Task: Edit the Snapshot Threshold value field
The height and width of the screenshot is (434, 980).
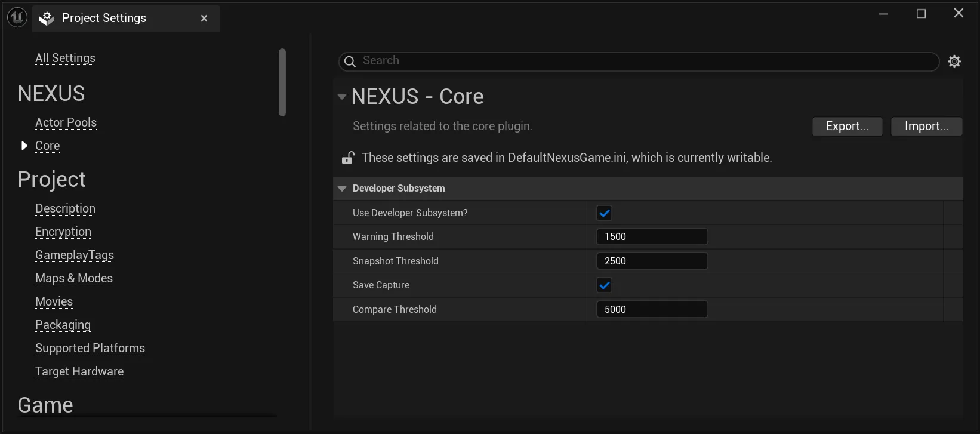Action: tap(652, 261)
